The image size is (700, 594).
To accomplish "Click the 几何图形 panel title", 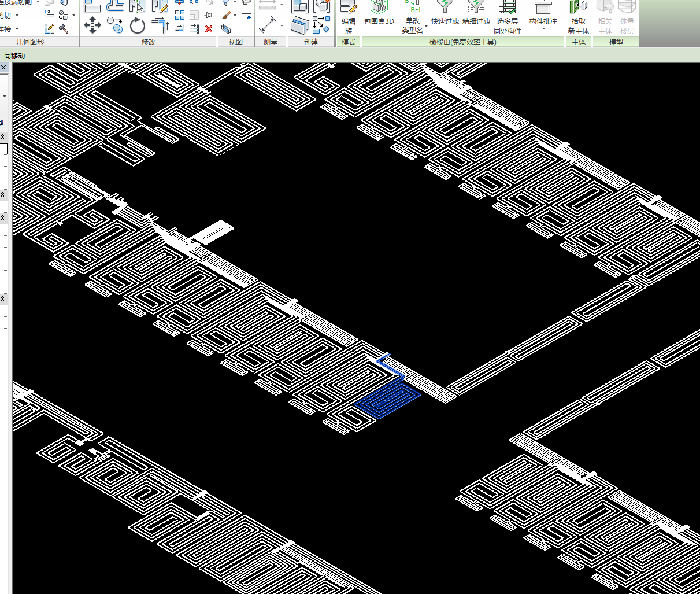I will point(30,42).
